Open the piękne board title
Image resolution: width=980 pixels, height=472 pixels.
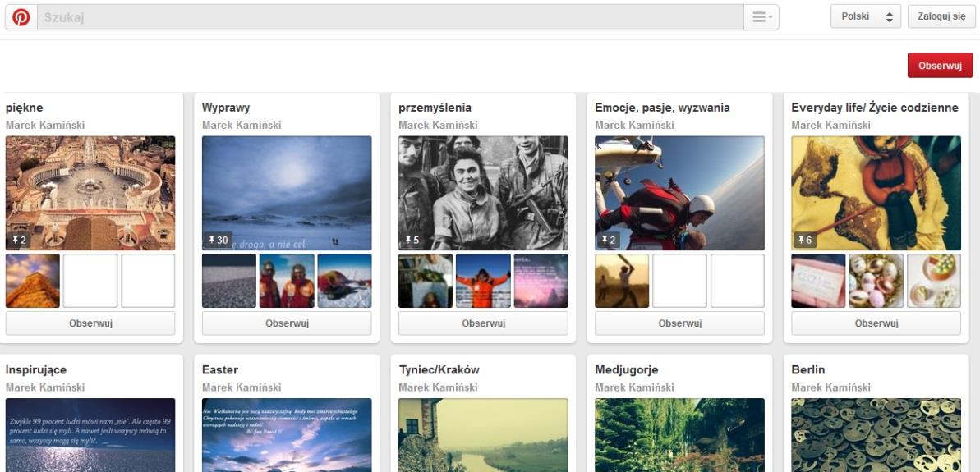click(x=25, y=108)
